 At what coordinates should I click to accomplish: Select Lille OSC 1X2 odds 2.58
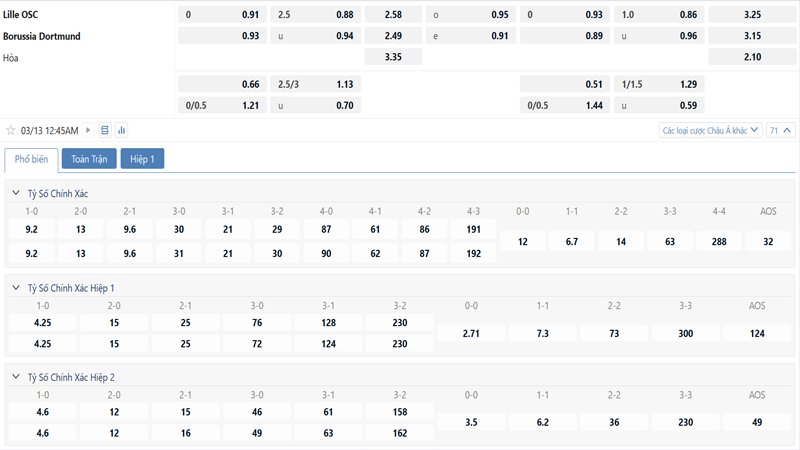point(393,15)
